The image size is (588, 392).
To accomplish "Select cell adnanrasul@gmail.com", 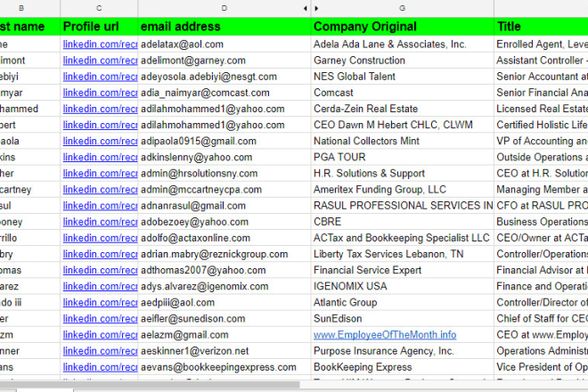I will (225, 206).
